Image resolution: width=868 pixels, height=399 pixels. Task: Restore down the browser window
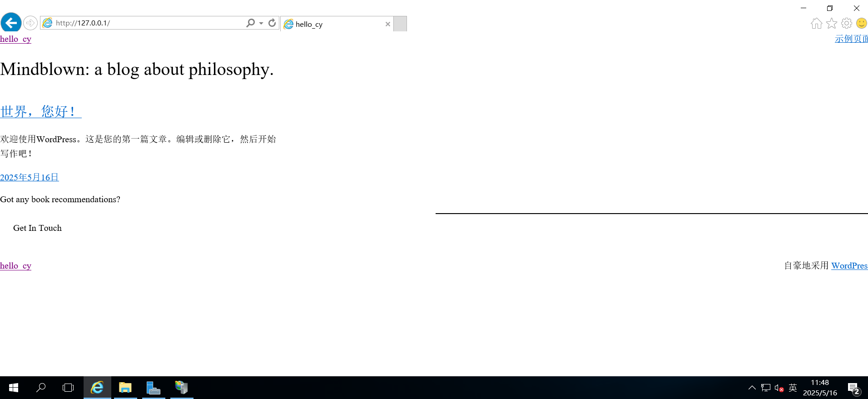point(830,8)
